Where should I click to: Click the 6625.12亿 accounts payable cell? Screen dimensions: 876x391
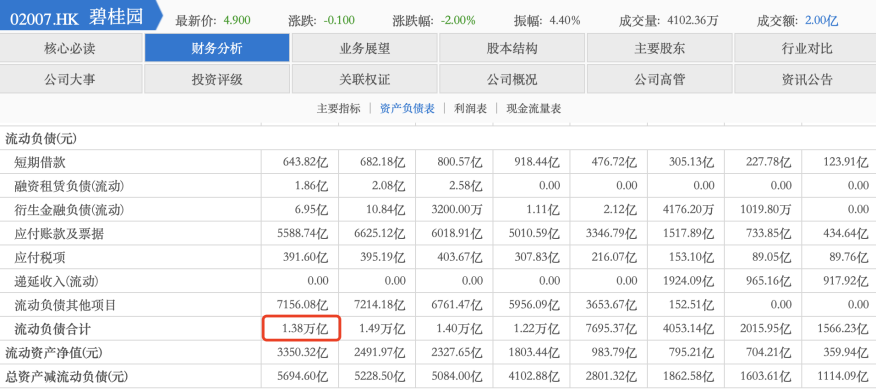coord(379,234)
